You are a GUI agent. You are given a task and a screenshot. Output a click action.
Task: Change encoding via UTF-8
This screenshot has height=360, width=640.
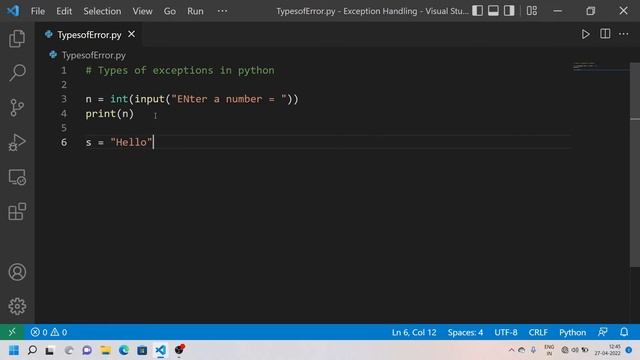tap(506, 332)
